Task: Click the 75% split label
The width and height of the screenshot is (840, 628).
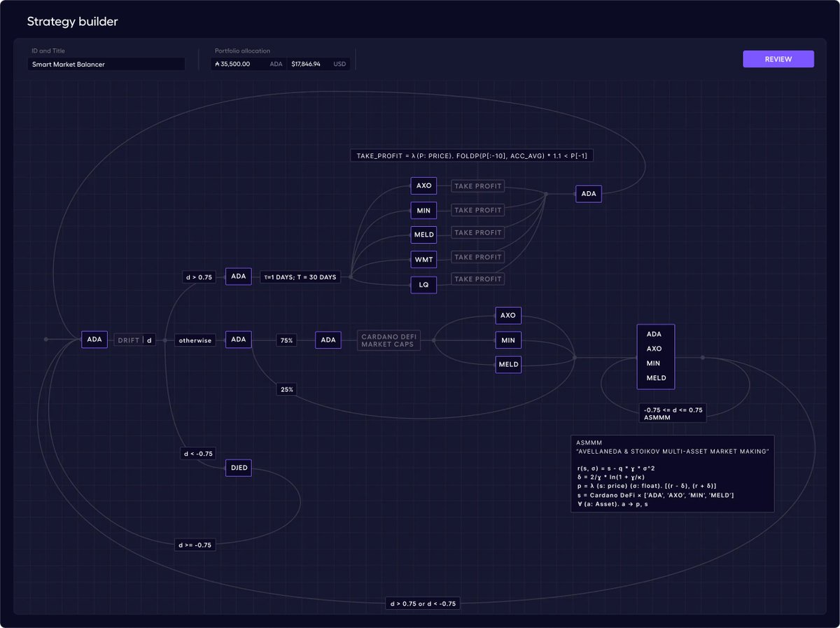Action: coord(286,340)
